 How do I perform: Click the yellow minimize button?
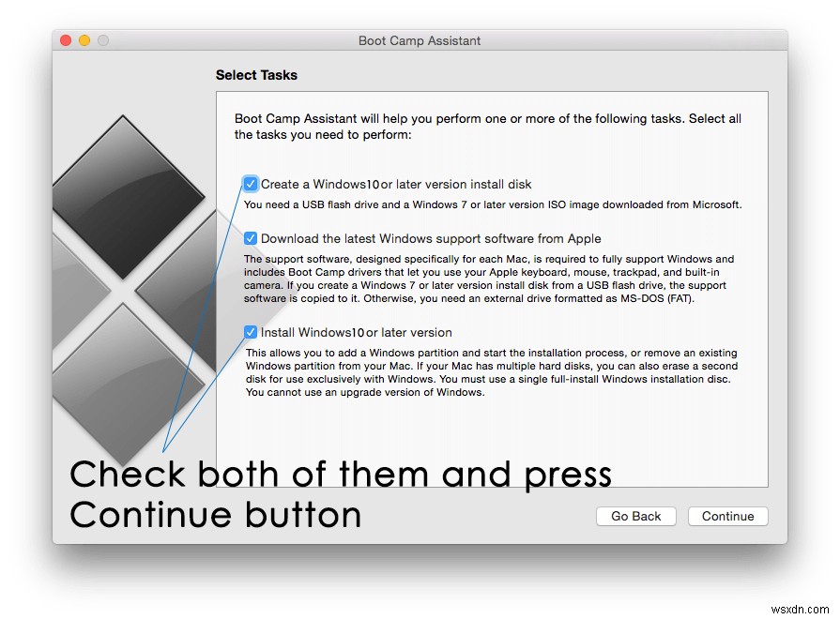pos(83,40)
